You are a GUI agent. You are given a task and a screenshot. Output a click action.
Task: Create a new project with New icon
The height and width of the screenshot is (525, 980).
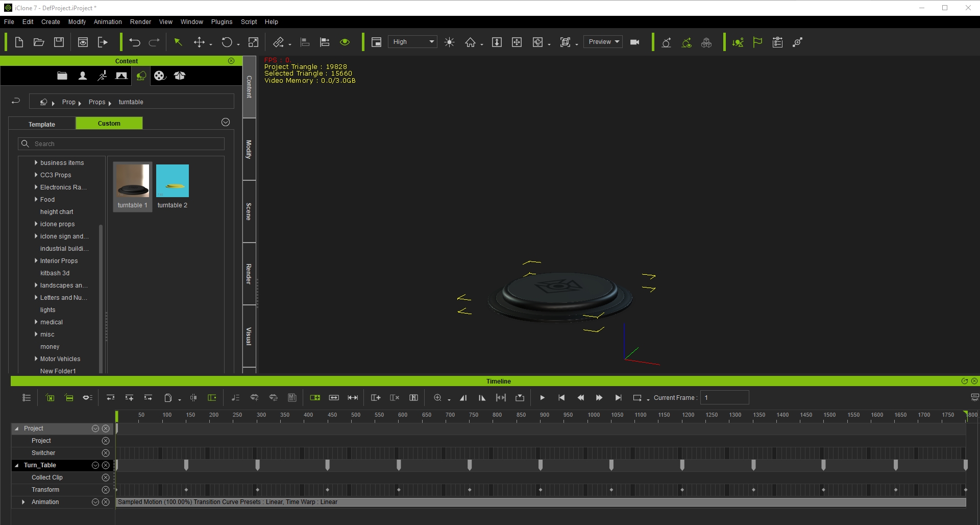tap(19, 42)
